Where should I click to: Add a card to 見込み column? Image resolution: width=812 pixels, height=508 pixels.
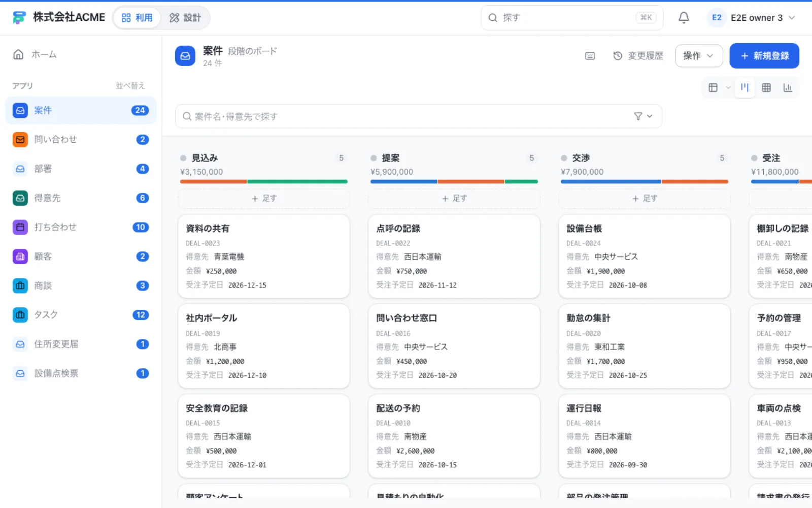pos(264,199)
